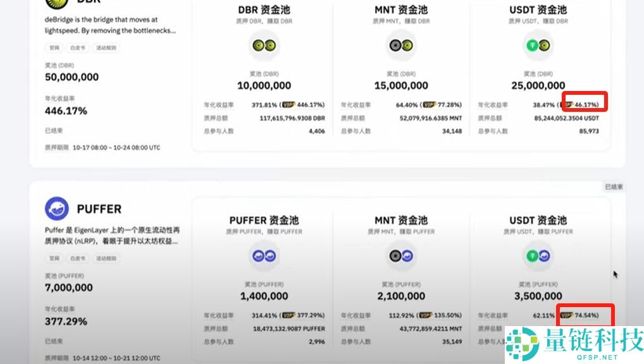Click the 50,000,000 DBR prize pool value
This screenshot has height=364, width=644.
[71, 77]
